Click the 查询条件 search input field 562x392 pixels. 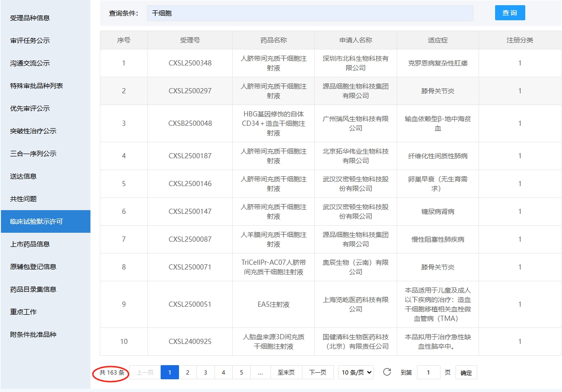310,13
